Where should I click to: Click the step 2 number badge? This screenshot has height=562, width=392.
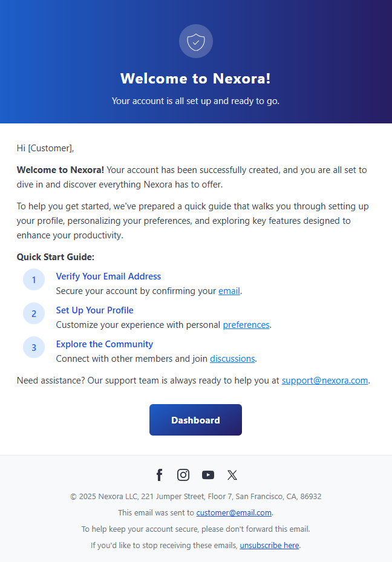(34, 313)
